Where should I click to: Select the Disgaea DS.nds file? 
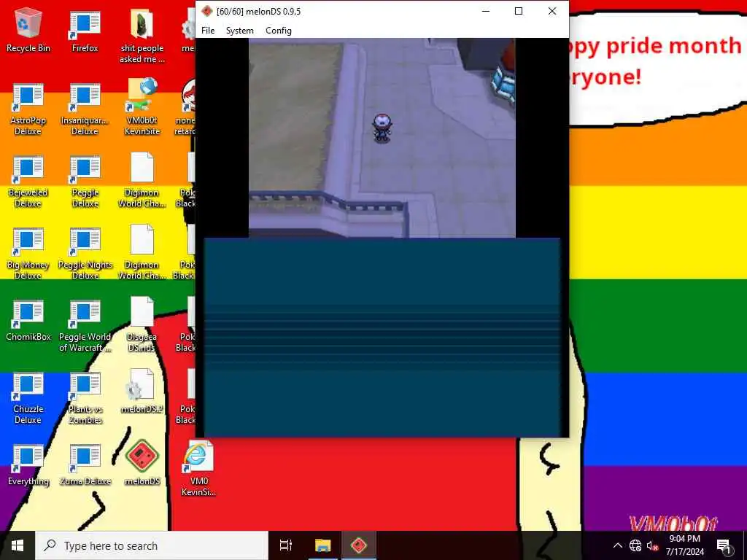142,324
